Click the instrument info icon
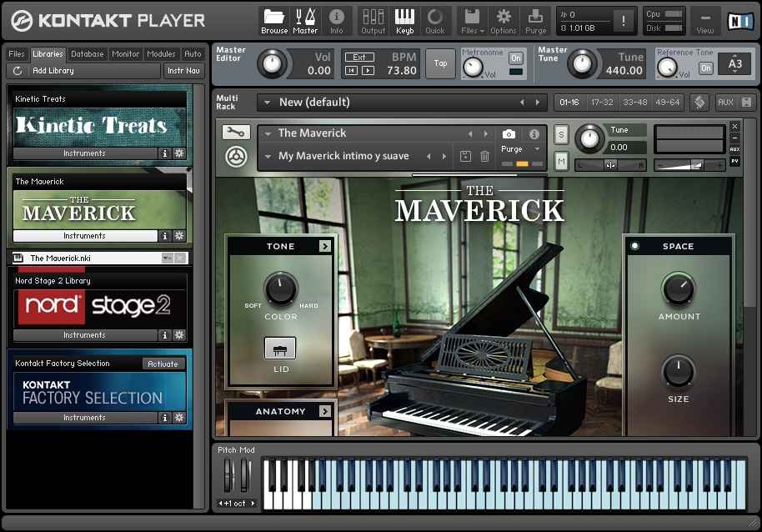This screenshot has height=532, width=762. (534, 133)
